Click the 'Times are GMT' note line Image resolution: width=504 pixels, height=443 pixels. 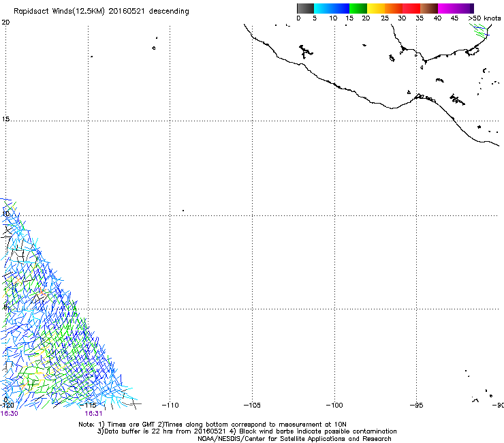[212, 425]
